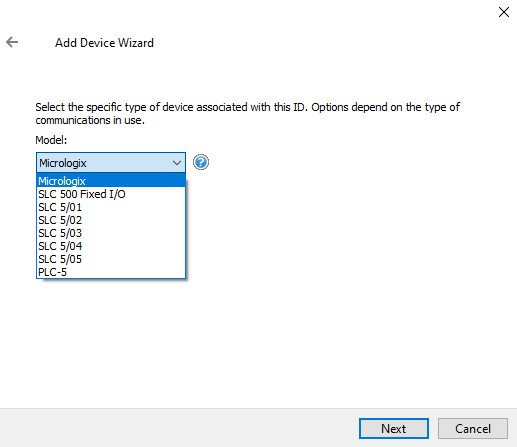The height and width of the screenshot is (447, 517).
Task: Choose SLC 500 Fixed I/O from the list
Action: click(x=111, y=194)
